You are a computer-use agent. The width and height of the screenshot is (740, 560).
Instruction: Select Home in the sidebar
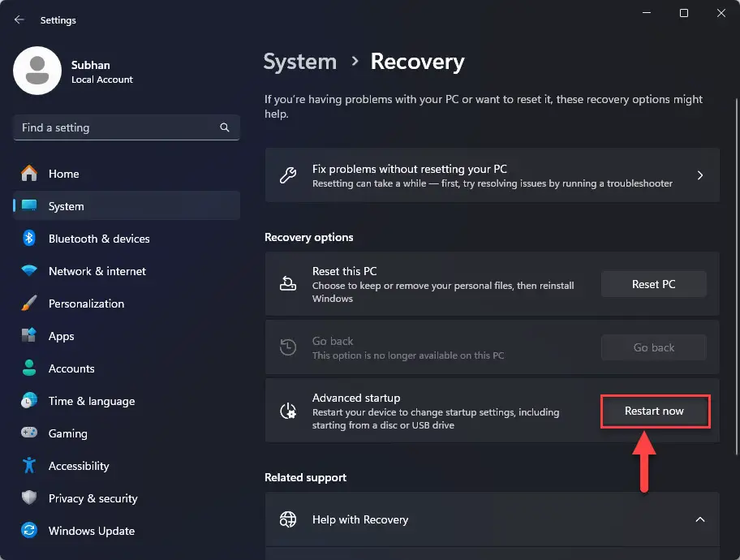tap(65, 174)
